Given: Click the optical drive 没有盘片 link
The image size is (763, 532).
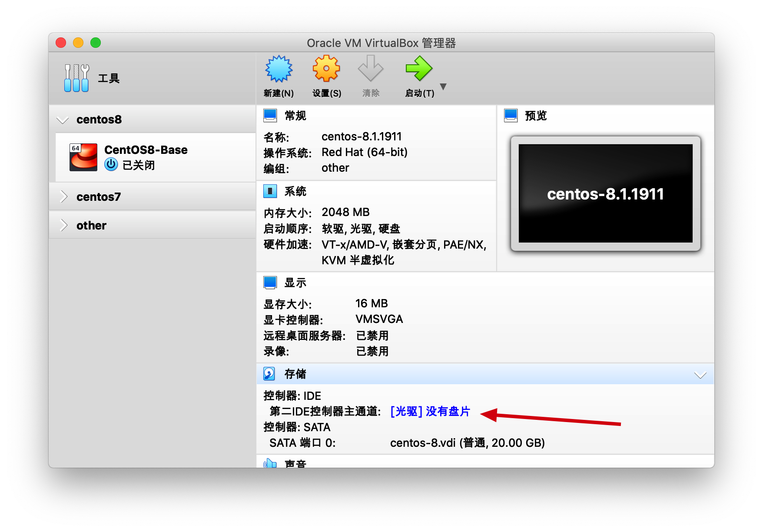Looking at the screenshot, I should (430, 411).
